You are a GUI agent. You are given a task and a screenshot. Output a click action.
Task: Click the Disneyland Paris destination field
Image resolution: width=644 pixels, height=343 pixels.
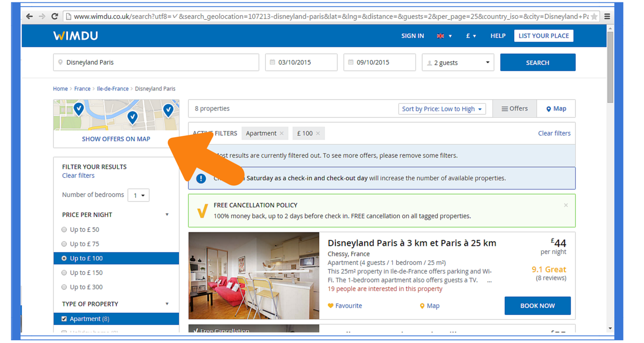point(156,62)
